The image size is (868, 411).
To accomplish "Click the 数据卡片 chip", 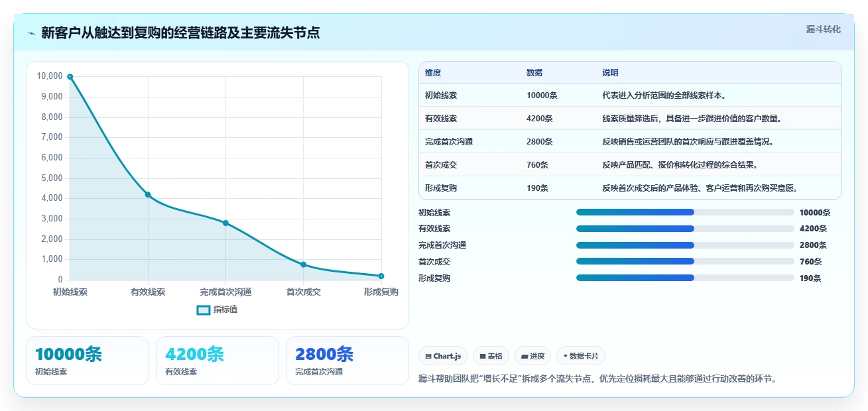I will point(581,356).
